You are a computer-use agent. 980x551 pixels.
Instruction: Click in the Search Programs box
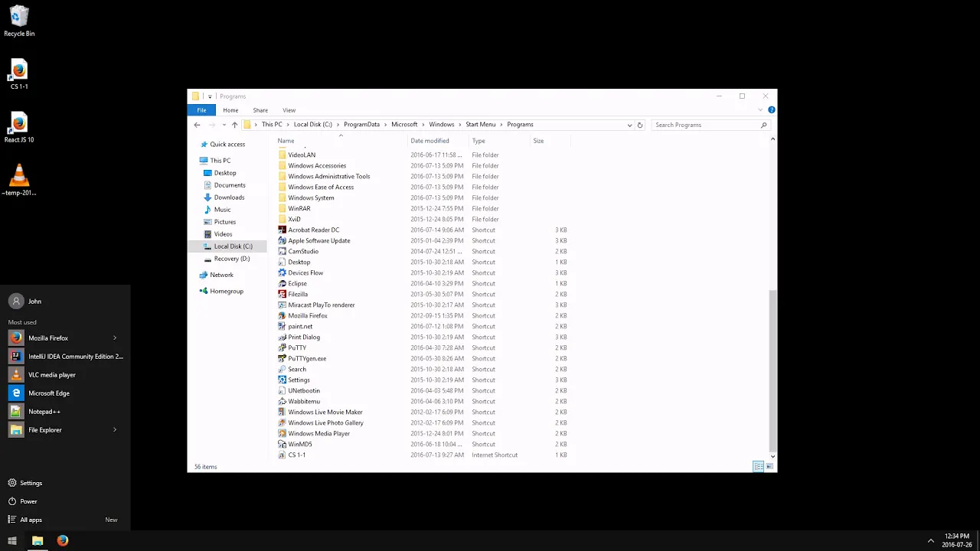point(704,125)
